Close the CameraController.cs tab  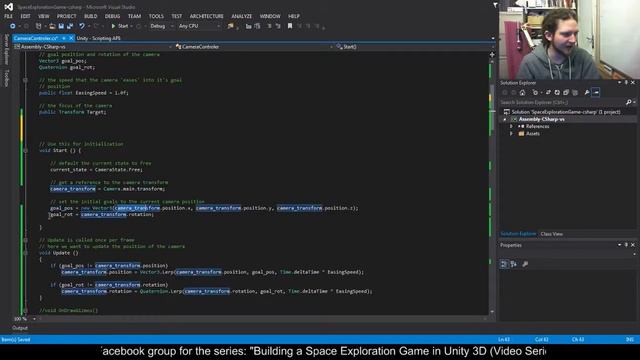[x=71, y=38]
